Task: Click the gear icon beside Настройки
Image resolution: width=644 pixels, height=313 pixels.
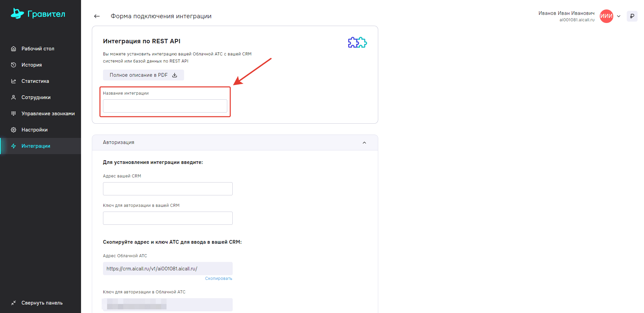Action: click(x=14, y=130)
